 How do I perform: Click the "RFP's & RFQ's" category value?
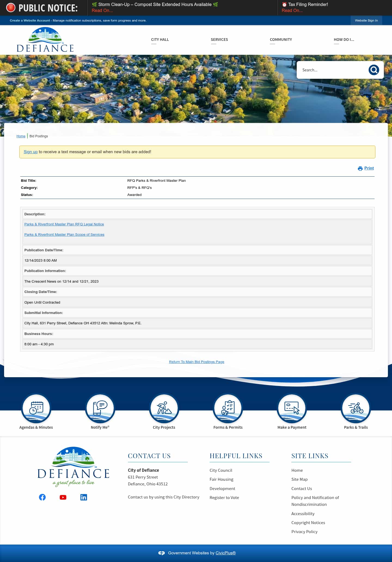(x=139, y=188)
